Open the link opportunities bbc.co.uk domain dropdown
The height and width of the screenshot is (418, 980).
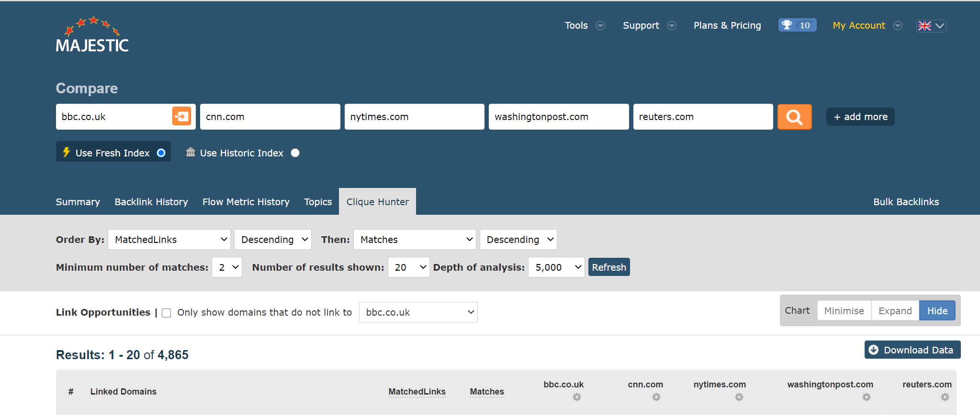418,312
